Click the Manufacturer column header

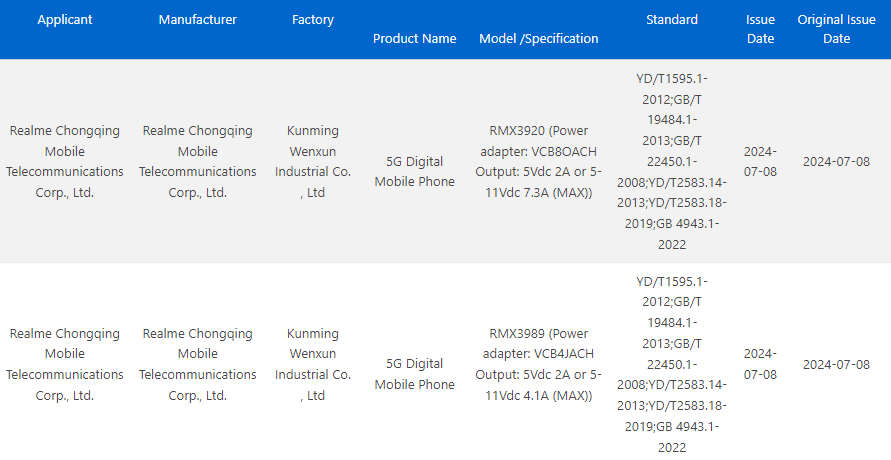point(197,20)
